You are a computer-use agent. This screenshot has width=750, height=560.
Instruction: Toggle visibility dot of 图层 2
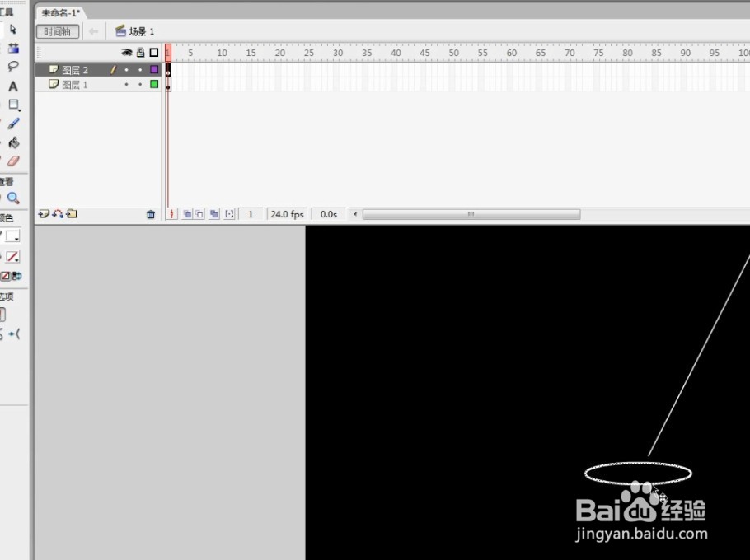(127, 70)
